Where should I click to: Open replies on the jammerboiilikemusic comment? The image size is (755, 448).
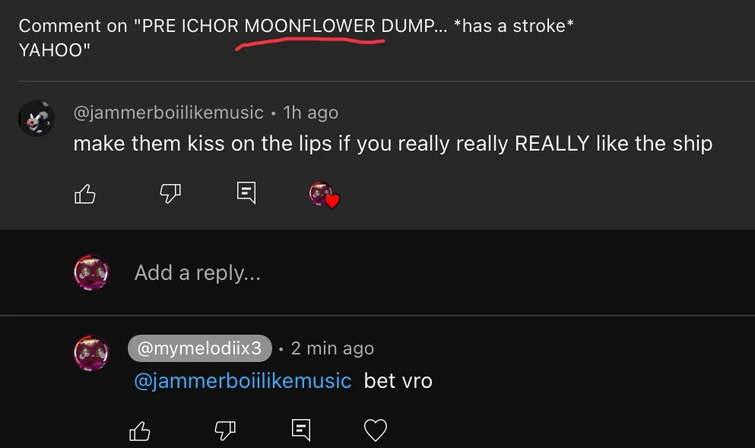[x=246, y=193]
